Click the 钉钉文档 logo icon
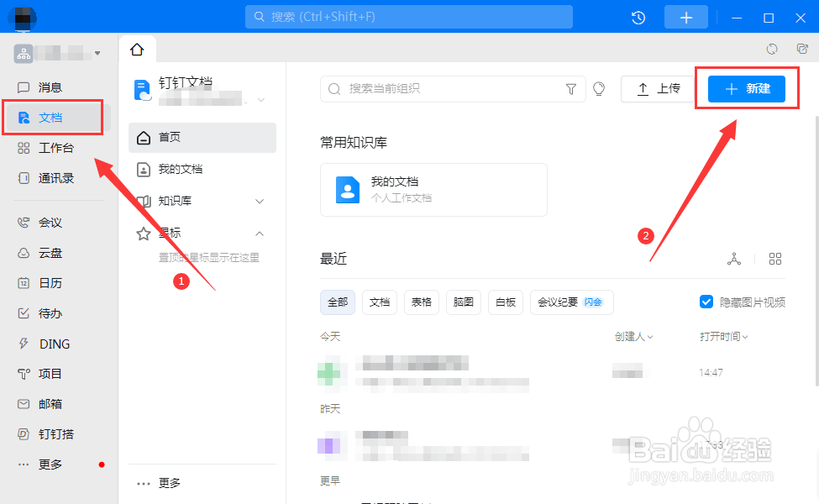819x504 pixels. (x=142, y=90)
